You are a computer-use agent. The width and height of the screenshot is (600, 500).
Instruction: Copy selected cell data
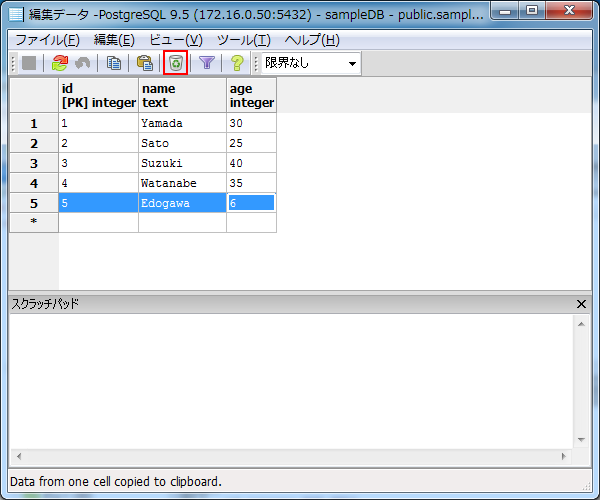pyautogui.click(x=114, y=63)
